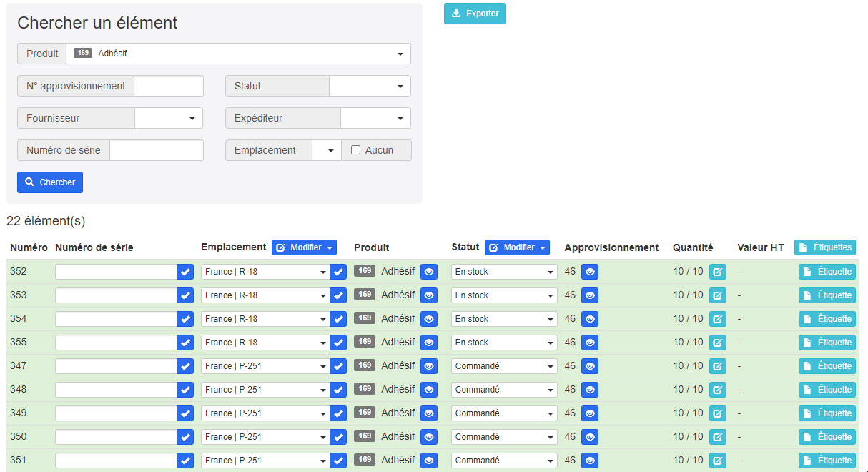This screenshot has height=472, width=868.
Task: Click the Exporter button
Action: click(x=475, y=14)
